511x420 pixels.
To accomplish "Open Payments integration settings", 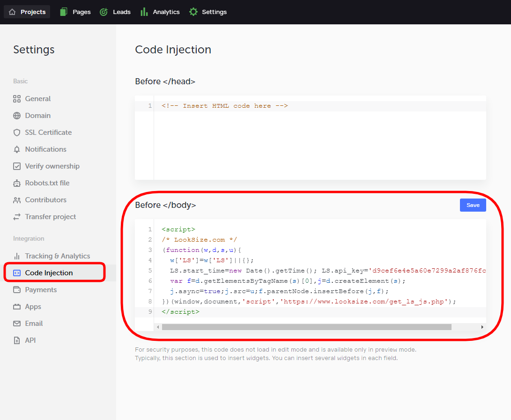I will click(35, 290).
